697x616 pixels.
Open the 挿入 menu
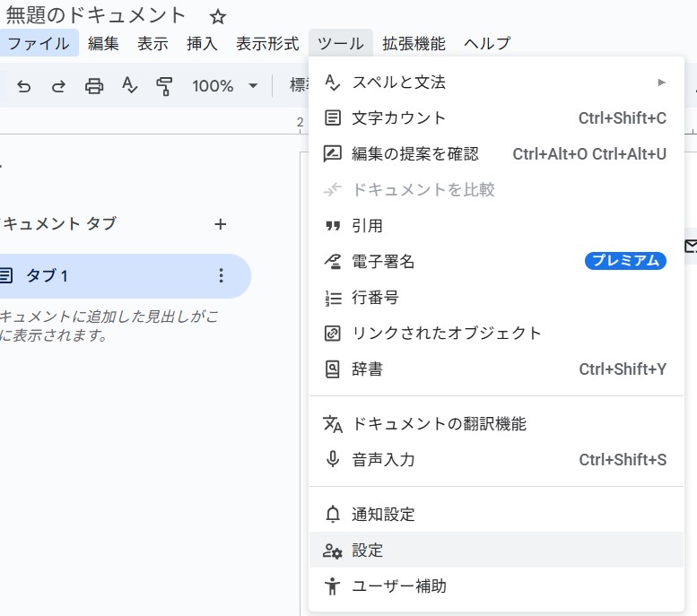pos(202,43)
